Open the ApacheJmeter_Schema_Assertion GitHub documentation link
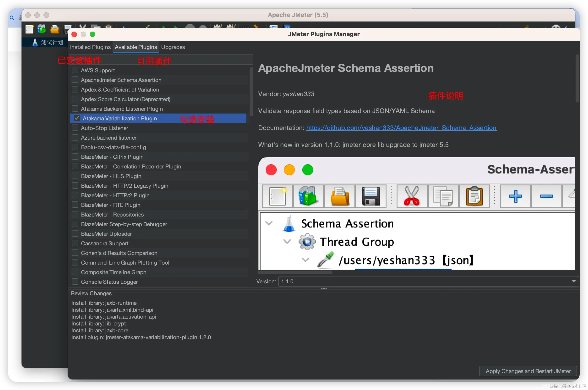The width and height of the screenshot is (588, 390). [x=401, y=128]
